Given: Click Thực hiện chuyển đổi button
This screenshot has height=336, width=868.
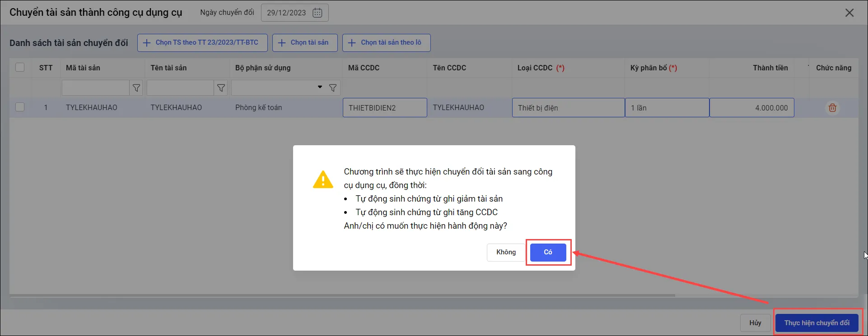Looking at the screenshot, I should pos(817,323).
